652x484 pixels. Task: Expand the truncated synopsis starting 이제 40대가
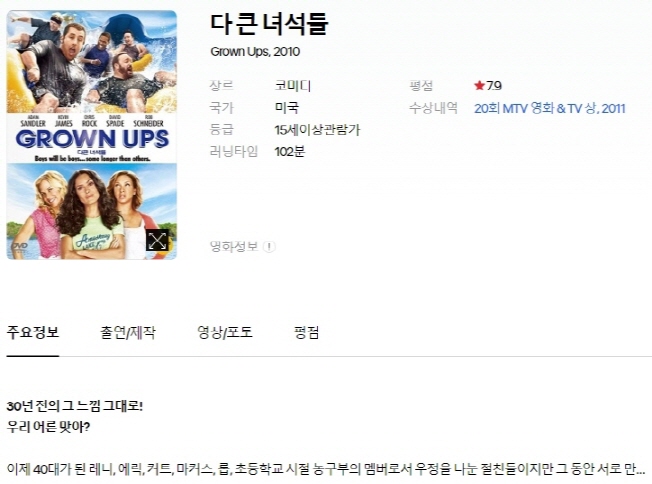326,469
